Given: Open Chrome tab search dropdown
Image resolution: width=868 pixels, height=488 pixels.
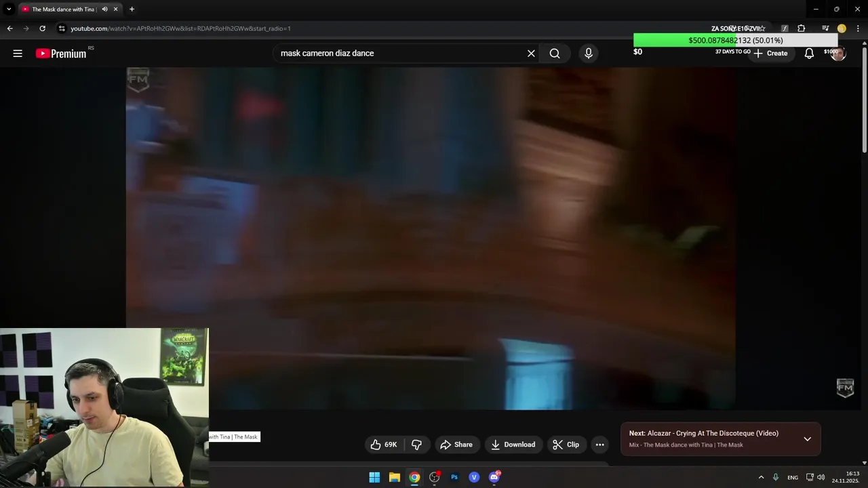Looking at the screenshot, I should coord(9,9).
